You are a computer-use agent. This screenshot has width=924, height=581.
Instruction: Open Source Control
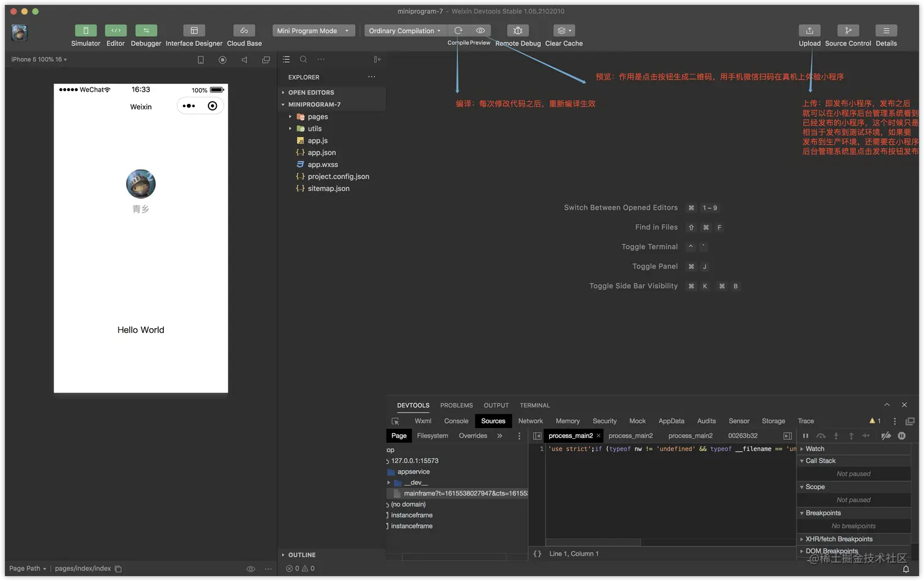(848, 31)
